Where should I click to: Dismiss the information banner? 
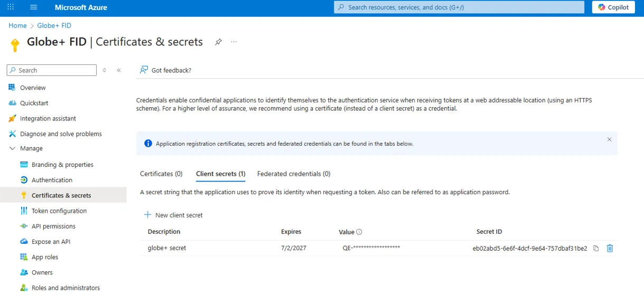[x=609, y=140]
